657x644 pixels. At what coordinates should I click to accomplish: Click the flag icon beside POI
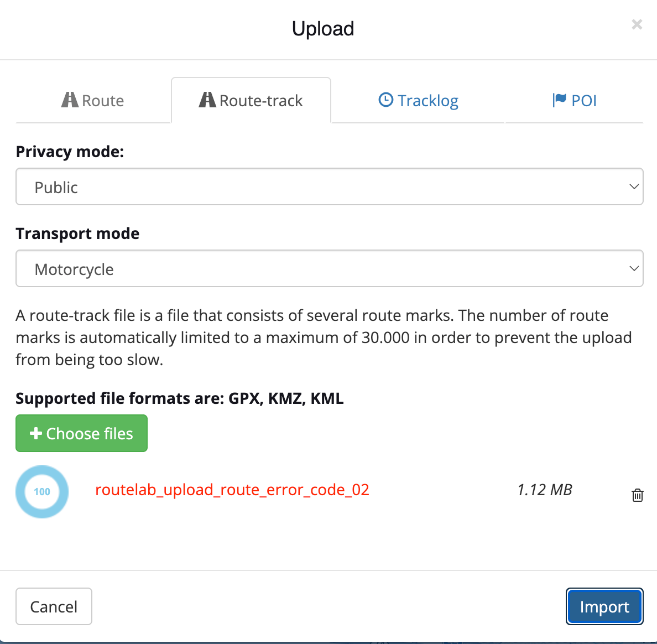point(559,100)
